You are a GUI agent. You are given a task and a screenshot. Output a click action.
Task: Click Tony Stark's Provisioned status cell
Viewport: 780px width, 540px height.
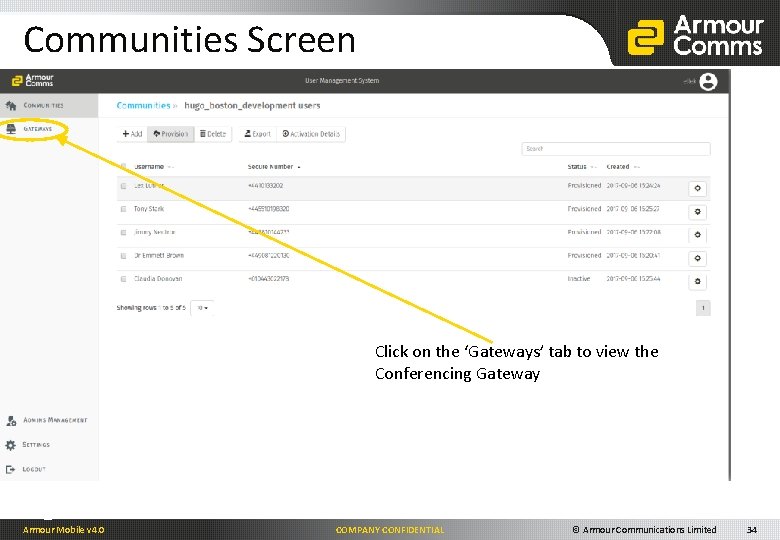pos(584,209)
